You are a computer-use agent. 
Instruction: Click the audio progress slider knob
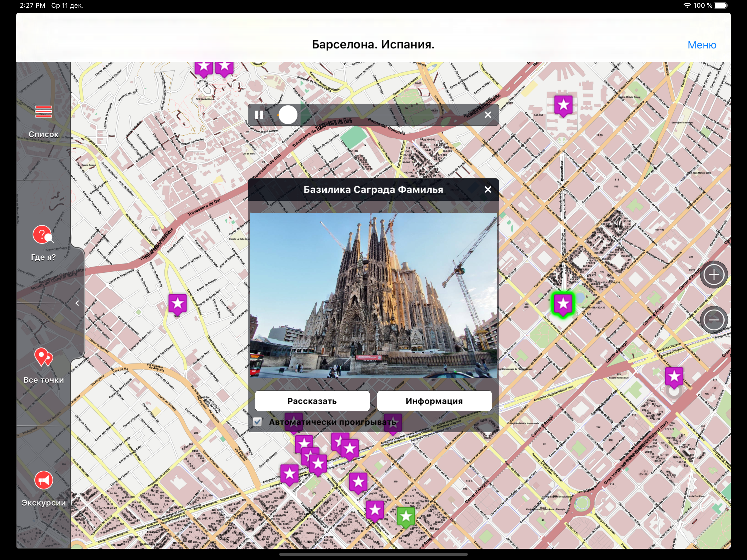click(288, 115)
